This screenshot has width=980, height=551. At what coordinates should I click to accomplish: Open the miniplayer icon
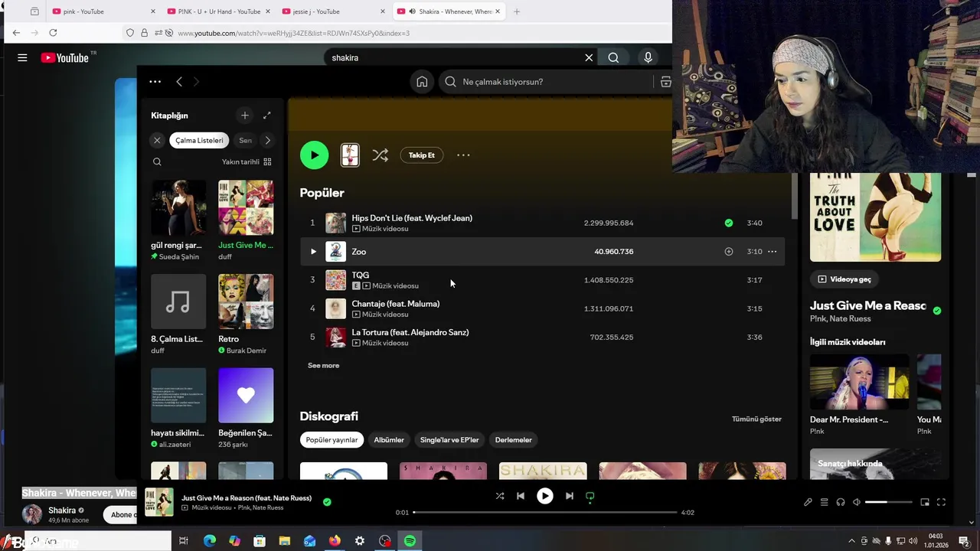pyautogui.click(x=925, y=502)
